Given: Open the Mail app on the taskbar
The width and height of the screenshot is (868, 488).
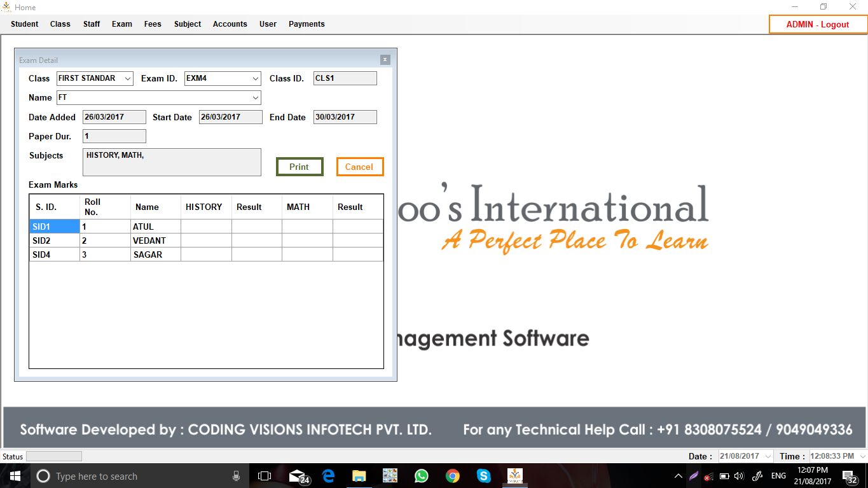Looking at the screenshot, I should click(x=298, y=476).
